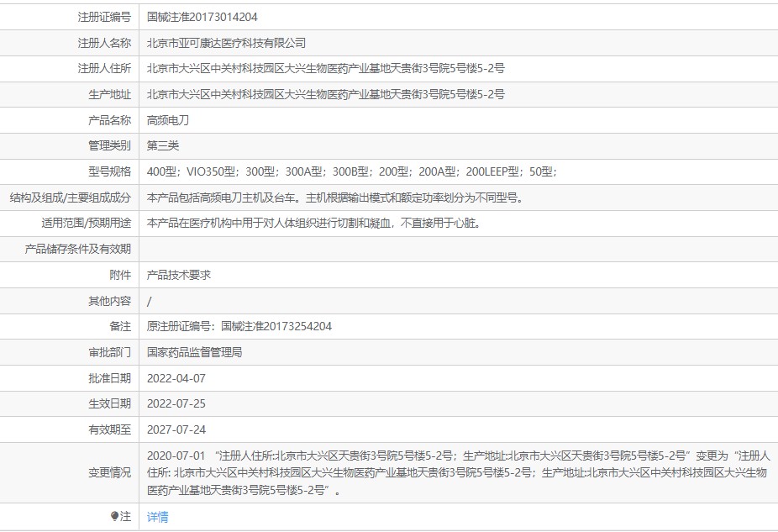Click the 附件 label
This screenshot has height=532, width=778.
click(x=120, y=275)
